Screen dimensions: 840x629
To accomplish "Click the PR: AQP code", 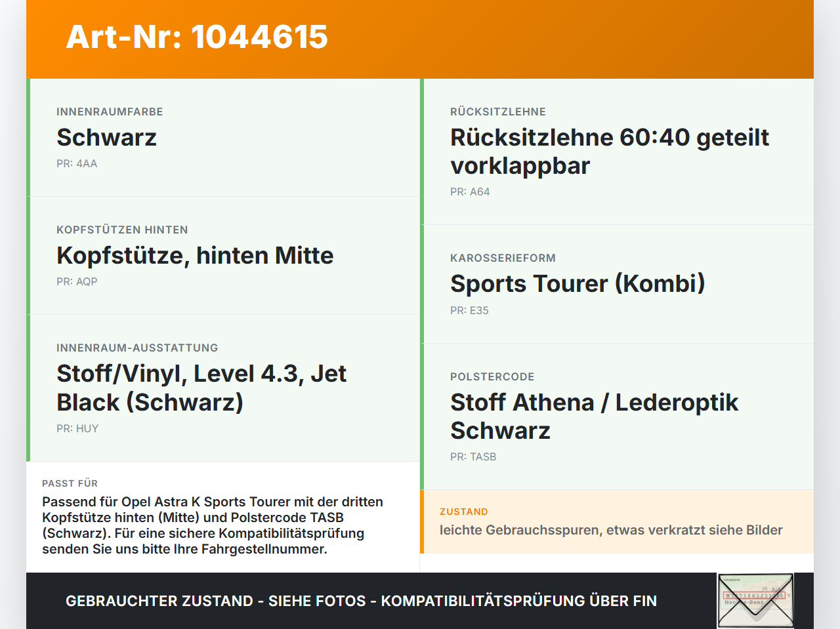I will click(x=77, y=282).
